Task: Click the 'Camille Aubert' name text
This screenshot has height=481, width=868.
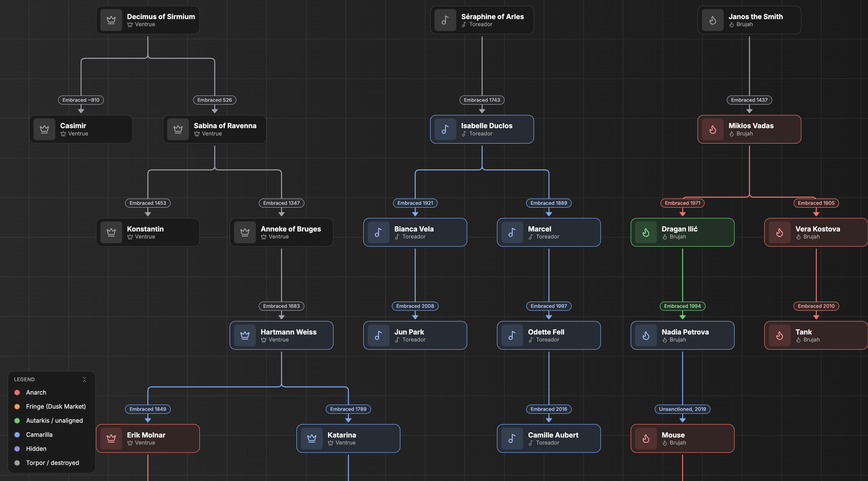Action: coord(553,435)
